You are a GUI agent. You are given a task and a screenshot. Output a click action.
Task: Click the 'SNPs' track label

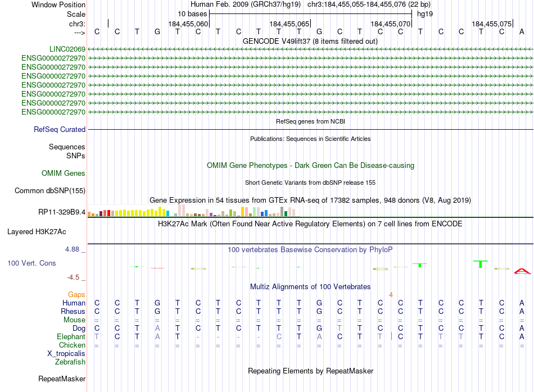pyautogui.click(x=76, y=156)
